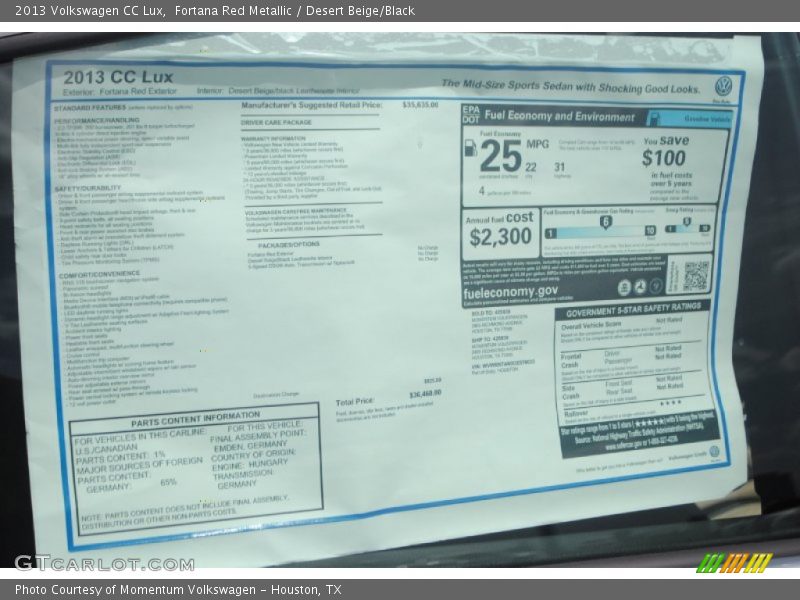Click the EPA DOT mark
This screenshot has width=800, height=600.
click(x=470, y=115)
